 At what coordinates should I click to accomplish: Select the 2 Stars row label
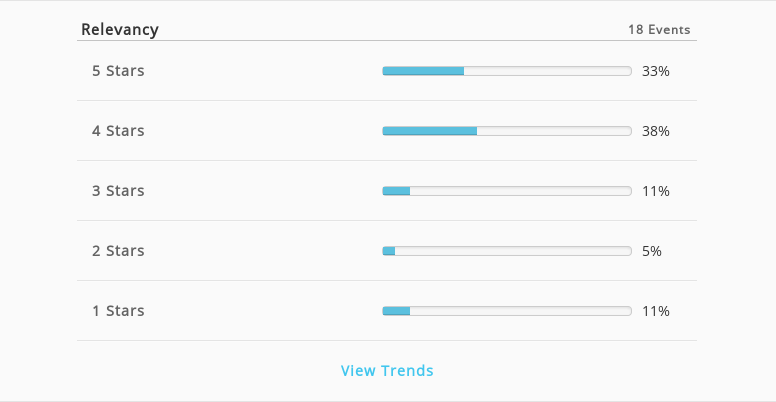[118, 251]
